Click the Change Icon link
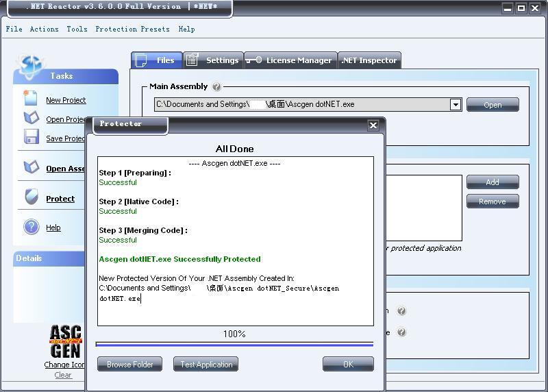The width and height of the screenshot is (548, 392). point(64,365)
